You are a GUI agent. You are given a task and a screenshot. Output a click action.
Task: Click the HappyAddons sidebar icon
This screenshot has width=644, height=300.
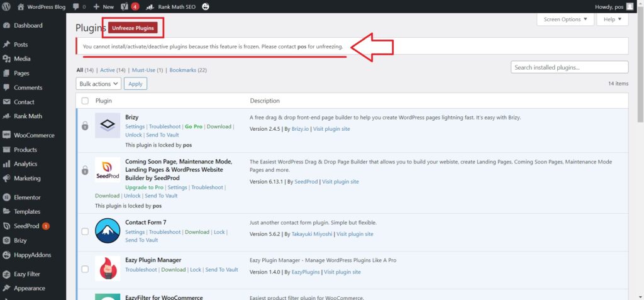click(x=6, y=255)
